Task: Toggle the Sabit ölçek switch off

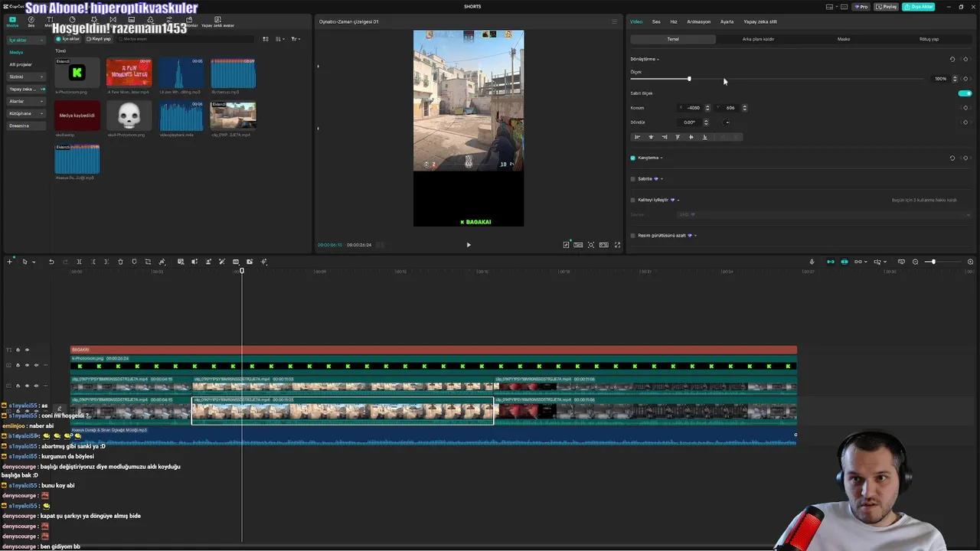Action: (x=965, y=93)
